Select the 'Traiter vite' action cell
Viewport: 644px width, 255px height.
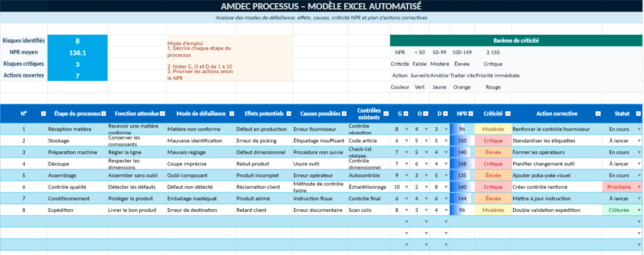tap(462, 75)
